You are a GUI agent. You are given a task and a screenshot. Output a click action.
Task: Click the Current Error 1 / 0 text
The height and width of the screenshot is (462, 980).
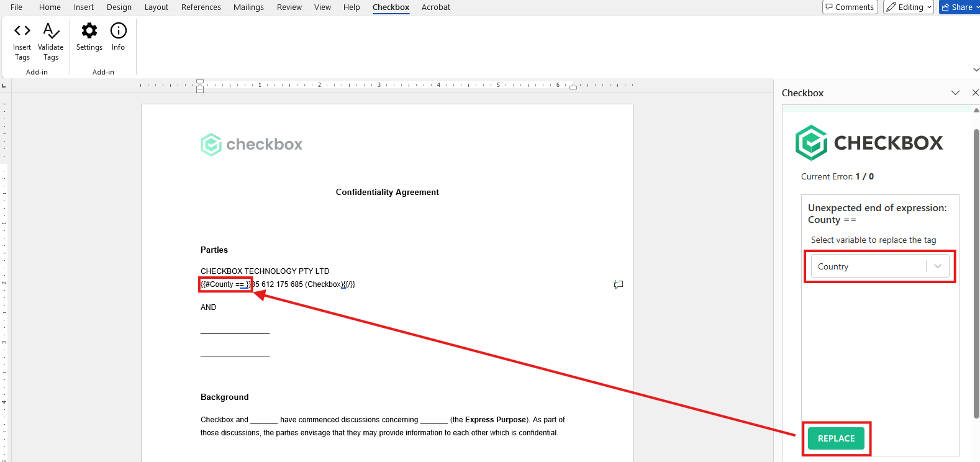coord(837,176)
